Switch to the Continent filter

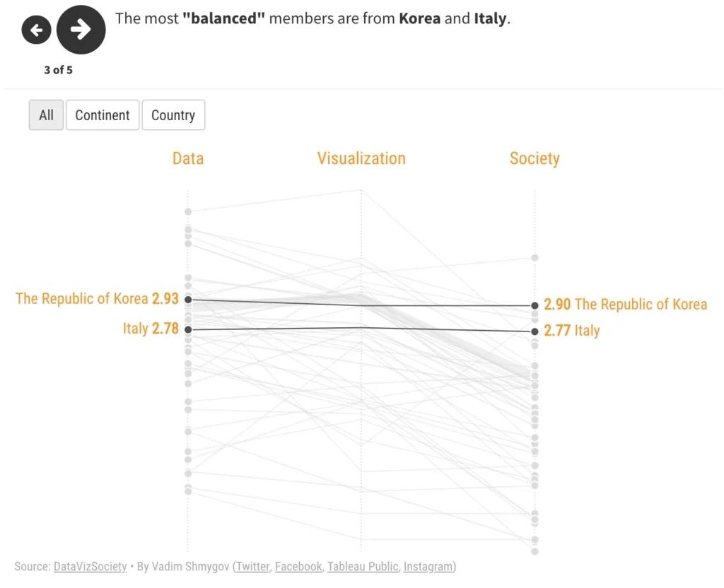tap(103, 115)
